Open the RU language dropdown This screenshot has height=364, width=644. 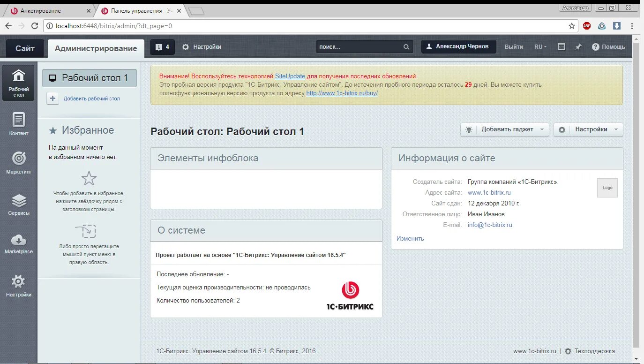[x=540, y=47]
